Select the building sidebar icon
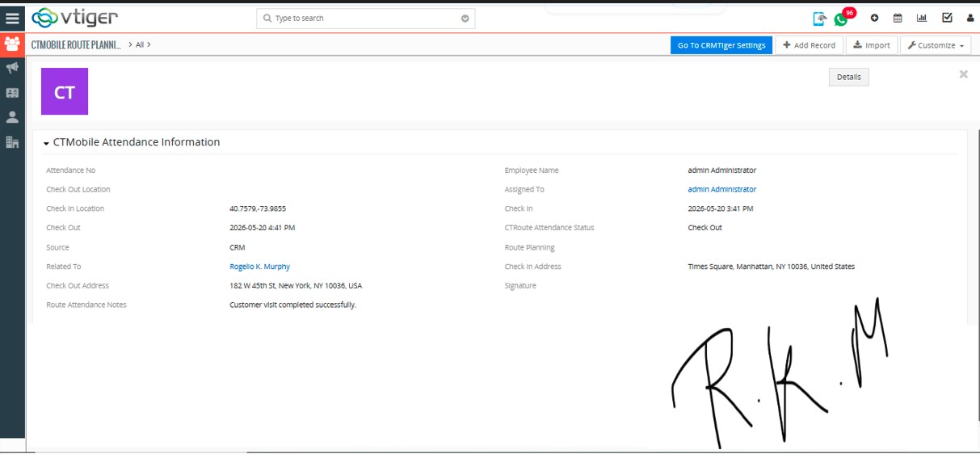The image size is (980, 454). pyautogui.click(x=12, y=142)
